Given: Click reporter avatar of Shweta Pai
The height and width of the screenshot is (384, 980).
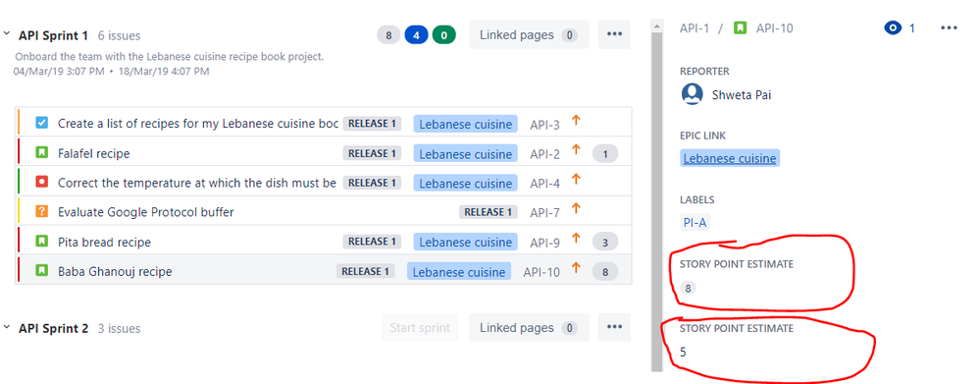Looking at the screenshot, I should tap(692, 94).
